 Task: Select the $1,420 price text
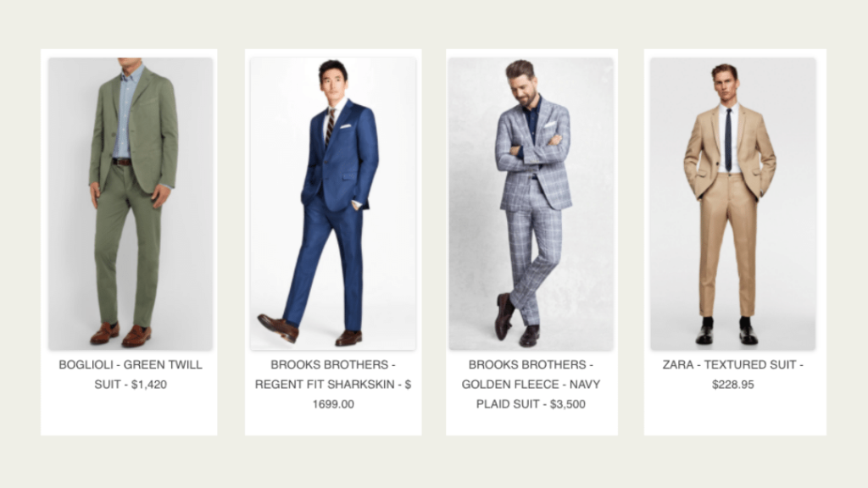pyautogui.click(x=149, y=385)
